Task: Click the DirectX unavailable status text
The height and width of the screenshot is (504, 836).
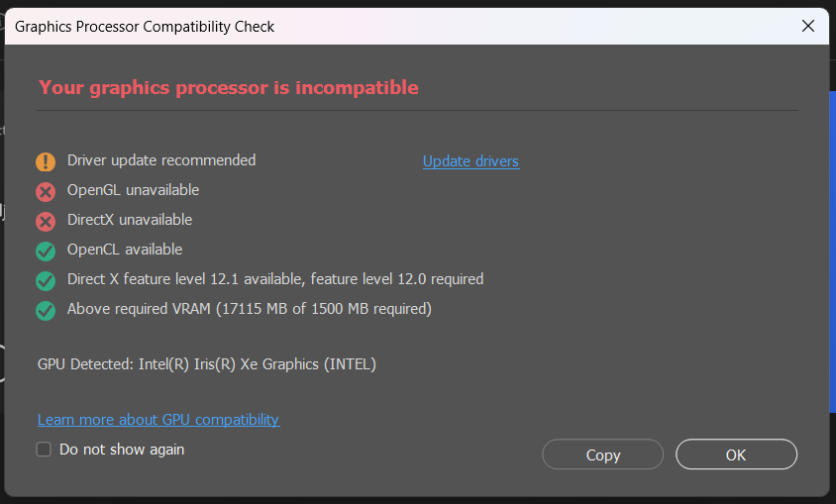Action: pos(130,220)
